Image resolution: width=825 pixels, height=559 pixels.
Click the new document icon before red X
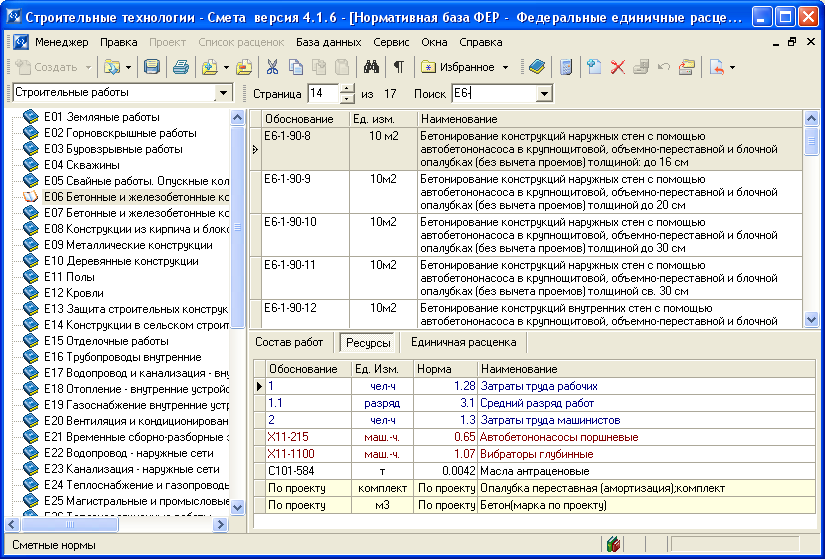pos(594,67)
